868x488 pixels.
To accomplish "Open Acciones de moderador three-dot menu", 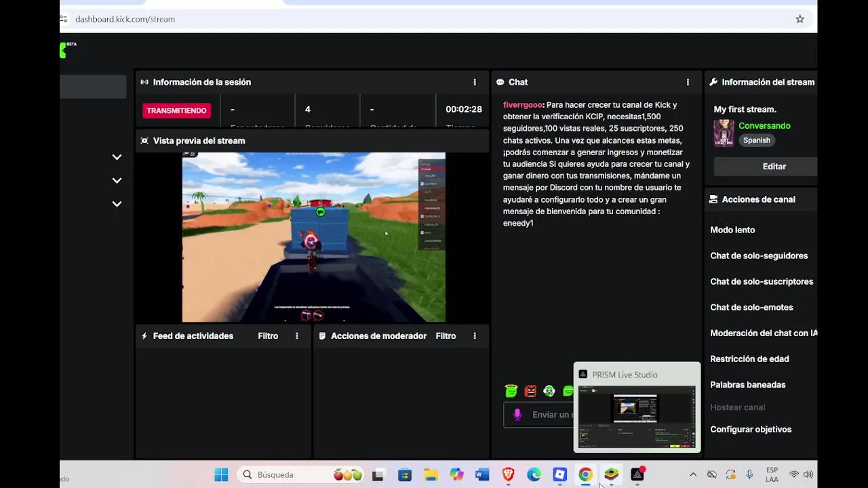I will coord(475,335).
